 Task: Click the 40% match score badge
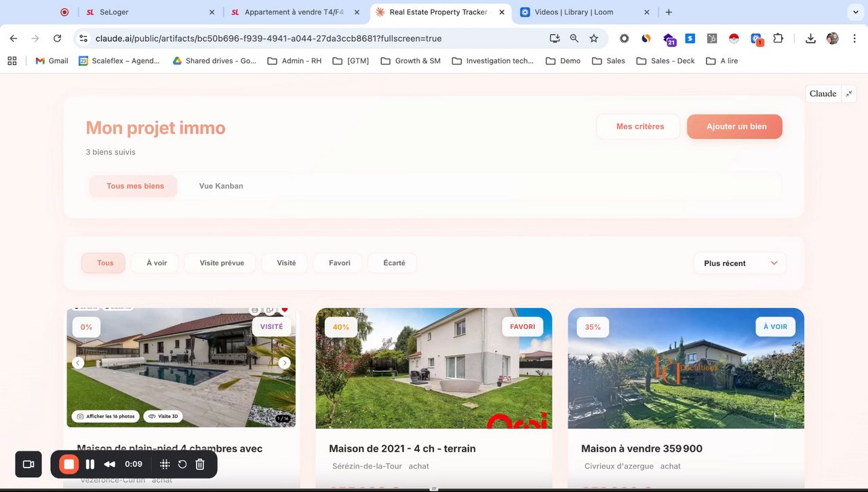[x=341, y=327]
